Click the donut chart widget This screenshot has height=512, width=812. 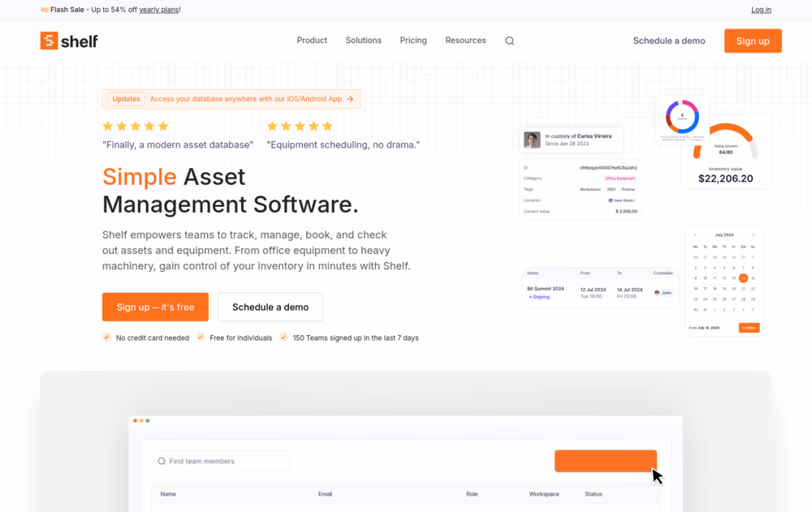pyautogui.click(x=682, y=117)
